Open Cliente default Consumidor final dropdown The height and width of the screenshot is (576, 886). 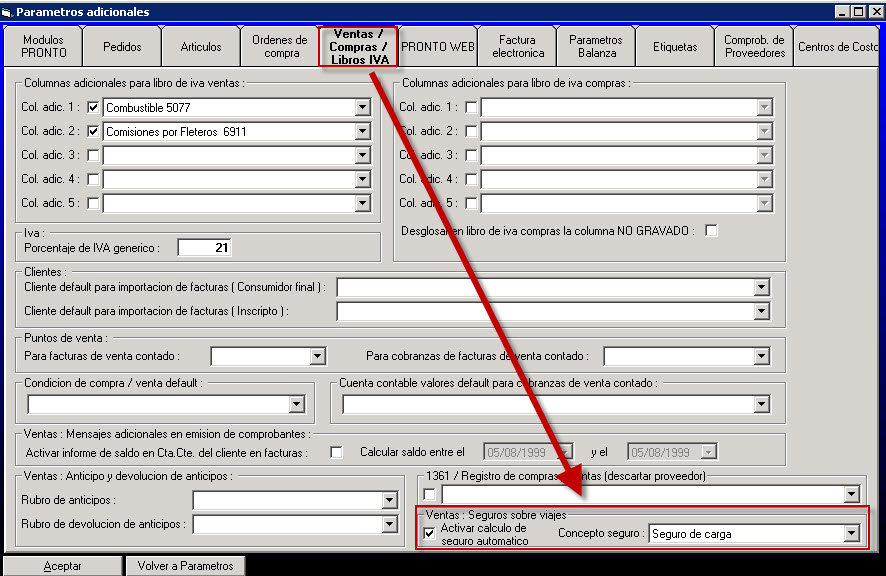(x=760, y=288)
